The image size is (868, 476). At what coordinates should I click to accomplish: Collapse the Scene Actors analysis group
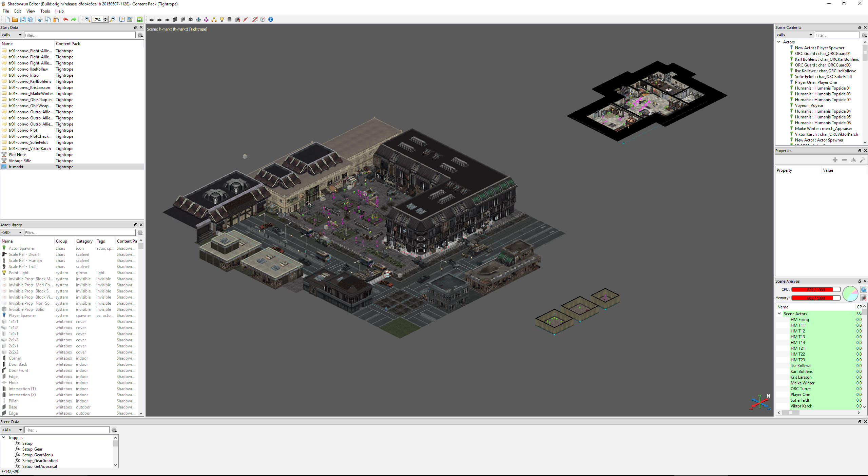click(x=779, y=313)
